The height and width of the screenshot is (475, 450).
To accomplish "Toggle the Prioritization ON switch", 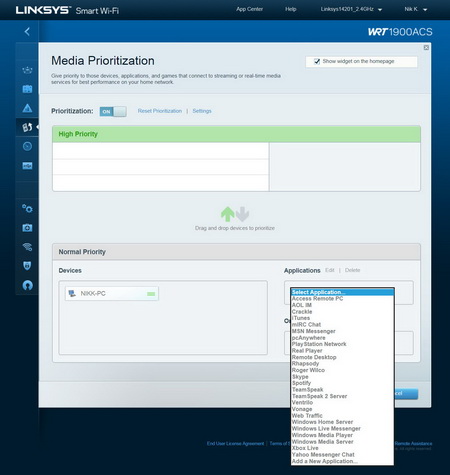I will click(x=113, y=112).
